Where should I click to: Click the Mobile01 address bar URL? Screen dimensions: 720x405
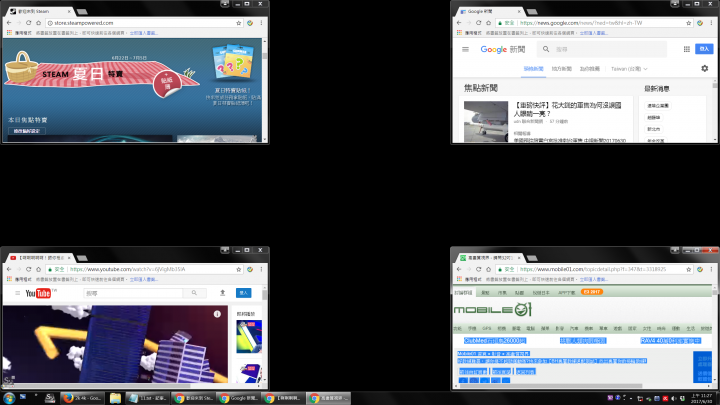[593, 270]
